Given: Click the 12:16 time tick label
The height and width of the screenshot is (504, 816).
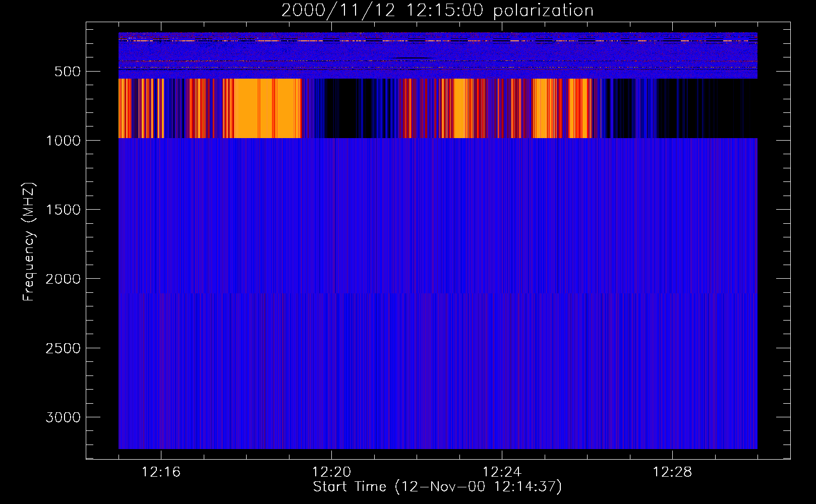Looking at the screenshot, I should click(161, 472).
